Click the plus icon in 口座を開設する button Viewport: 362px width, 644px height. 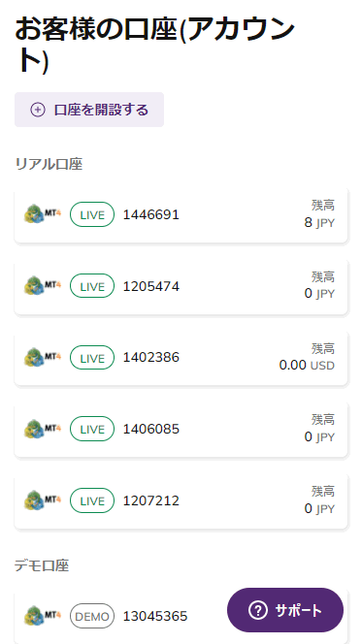click(38, 110)
